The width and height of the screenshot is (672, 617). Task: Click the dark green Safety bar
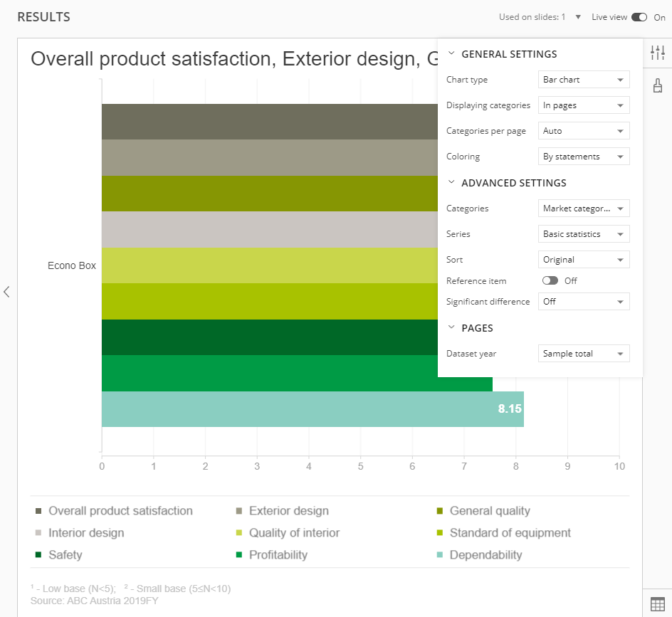[270, 337]
